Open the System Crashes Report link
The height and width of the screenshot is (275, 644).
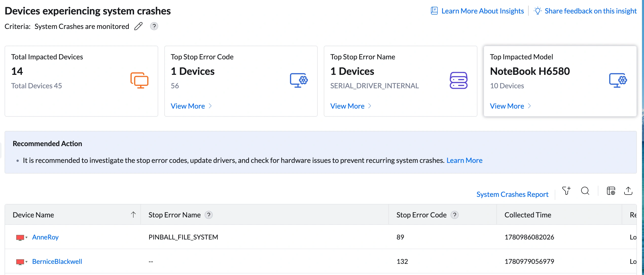(512, 194)
